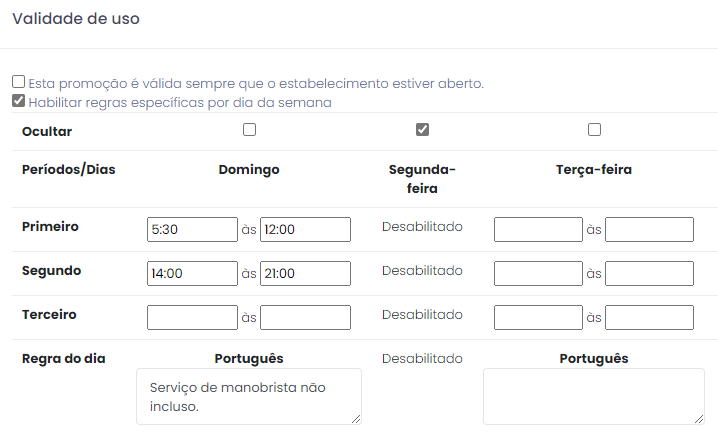The image size is (718, 447).
Task: Click Domingo Primeiro start time 5:30
Action: point(192,229)
